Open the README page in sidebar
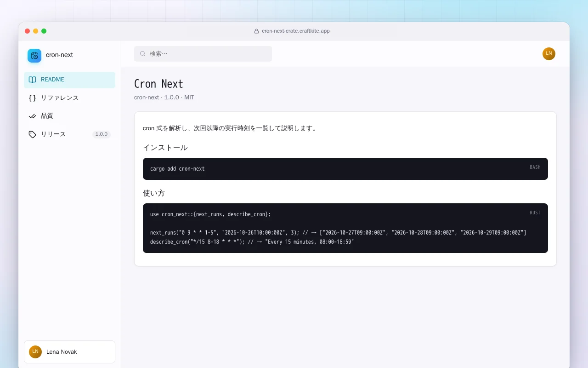 point(69,80)
